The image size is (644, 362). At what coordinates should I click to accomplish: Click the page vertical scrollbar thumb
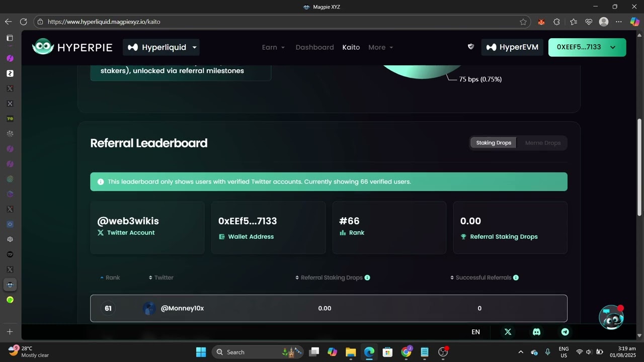(x=639, y=167)
